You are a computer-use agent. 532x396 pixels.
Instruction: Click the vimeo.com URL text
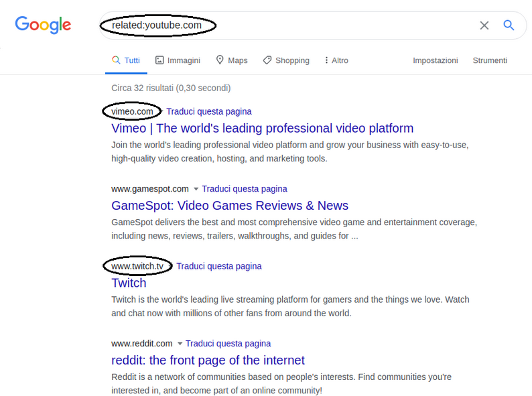click(x=132, y=112)
